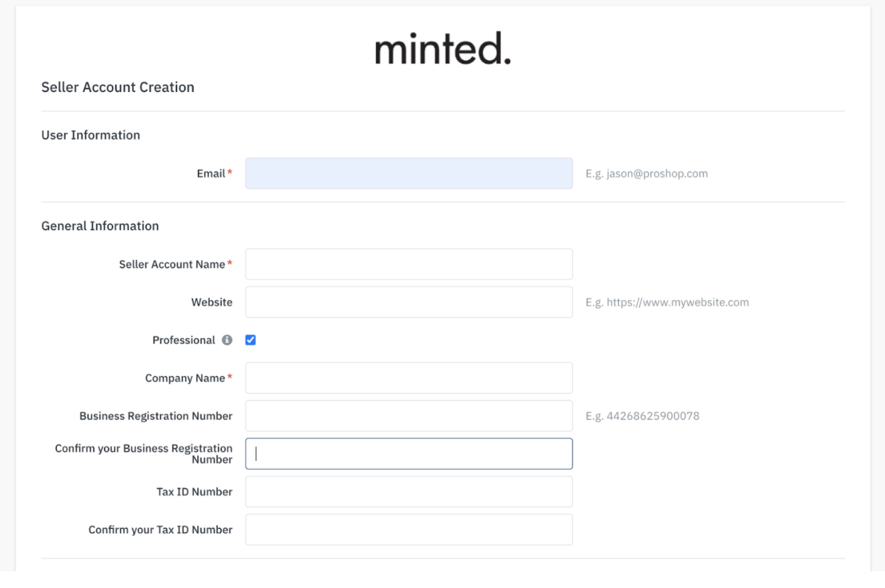Click the Email field label

(211, 173)
